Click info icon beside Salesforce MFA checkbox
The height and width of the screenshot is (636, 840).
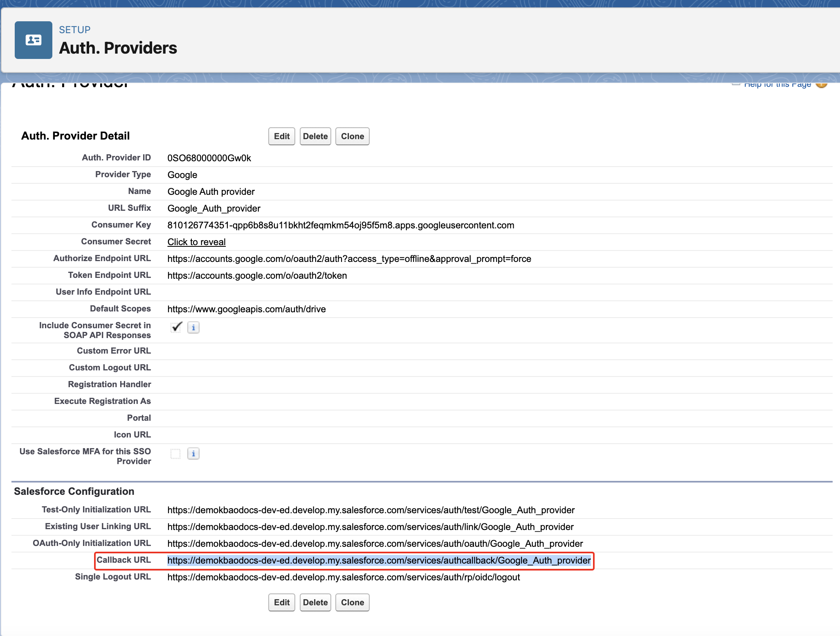click(x=193, y=453)
